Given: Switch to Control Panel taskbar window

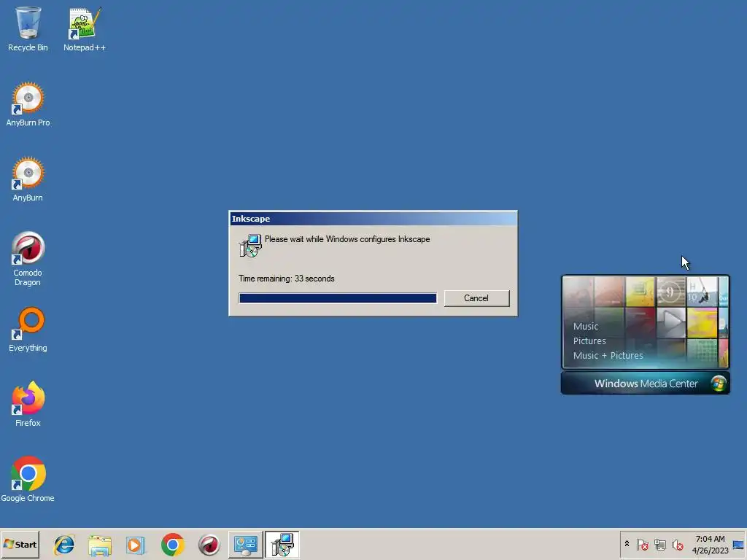Looking at the screenshot, I should pos(245,545).
